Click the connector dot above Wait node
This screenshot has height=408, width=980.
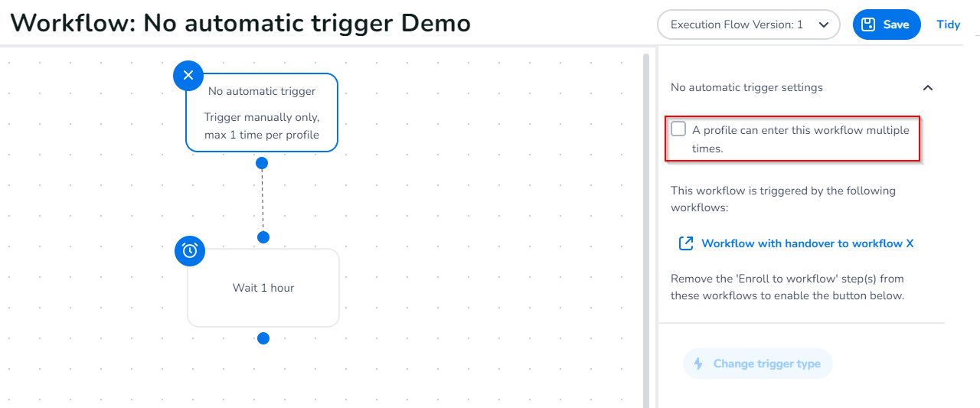[263, 237]
